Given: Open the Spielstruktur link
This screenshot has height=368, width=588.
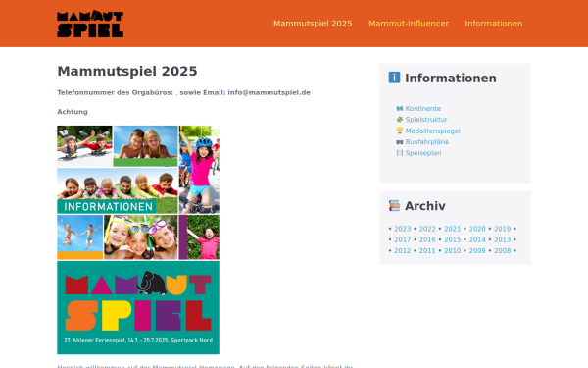Looking at the screenshot, I should click(426, 120).
